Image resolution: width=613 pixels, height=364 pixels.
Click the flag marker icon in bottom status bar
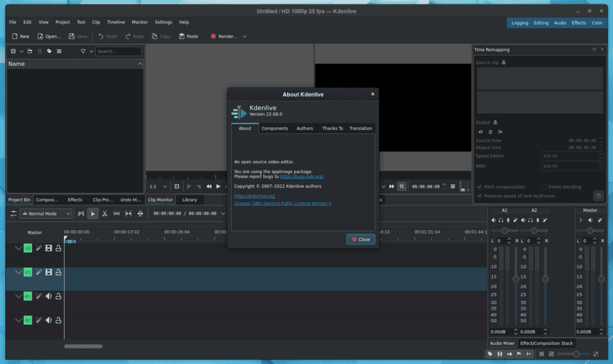tap(519, 354)
